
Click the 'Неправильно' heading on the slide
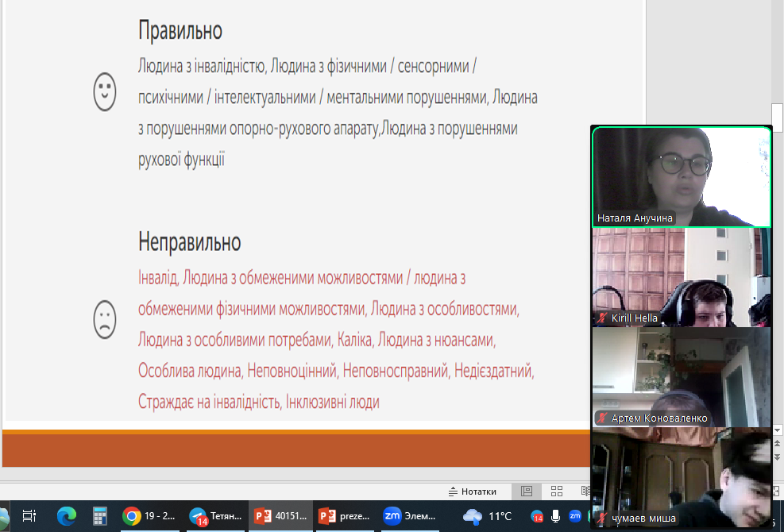tap(190, 242)
